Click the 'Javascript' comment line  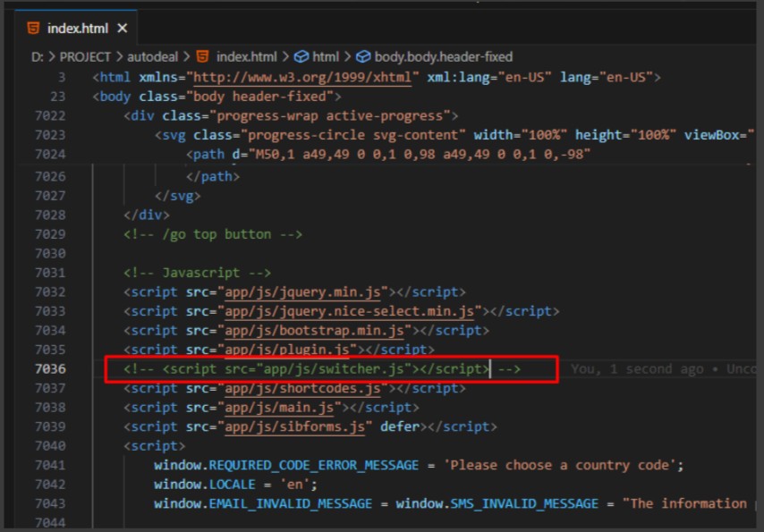[x=197, y=273]
